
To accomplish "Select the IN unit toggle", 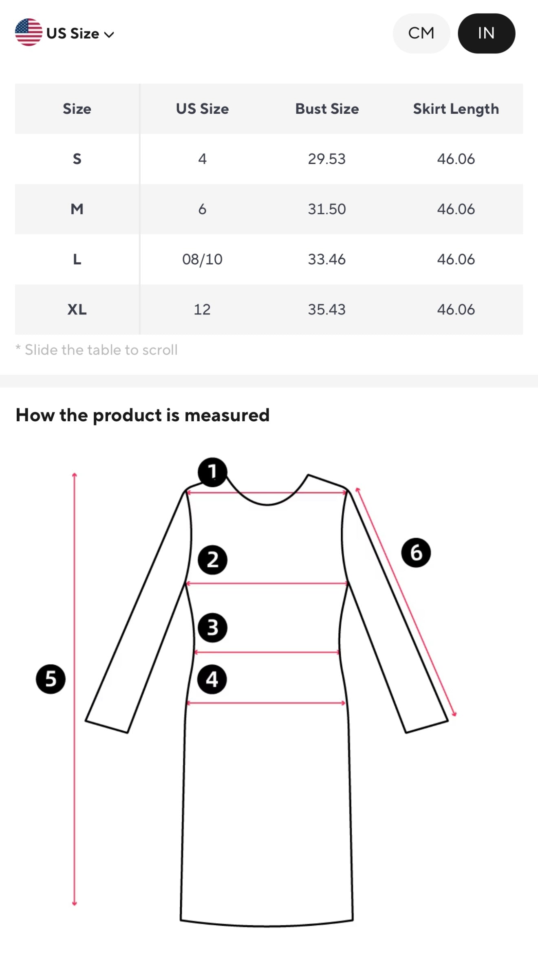I will 486,33.
